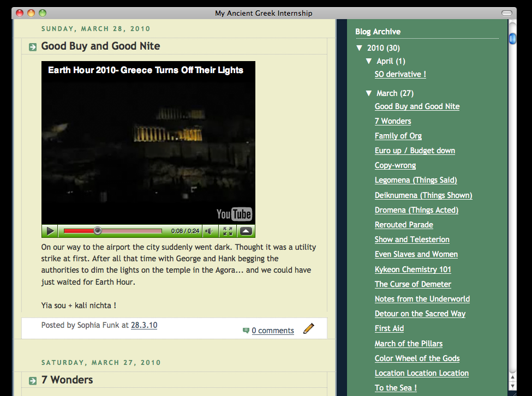Click the pencil edit post icon

(309, 328)
